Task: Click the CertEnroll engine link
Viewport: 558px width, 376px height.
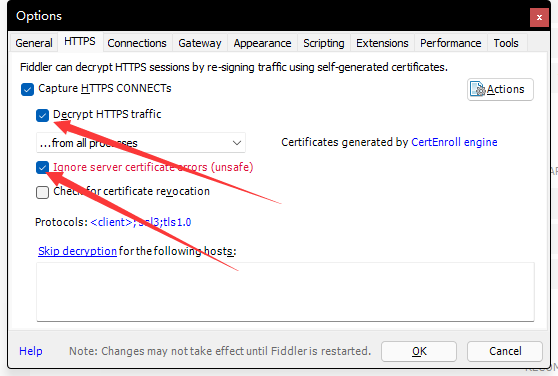Action: 454,142
